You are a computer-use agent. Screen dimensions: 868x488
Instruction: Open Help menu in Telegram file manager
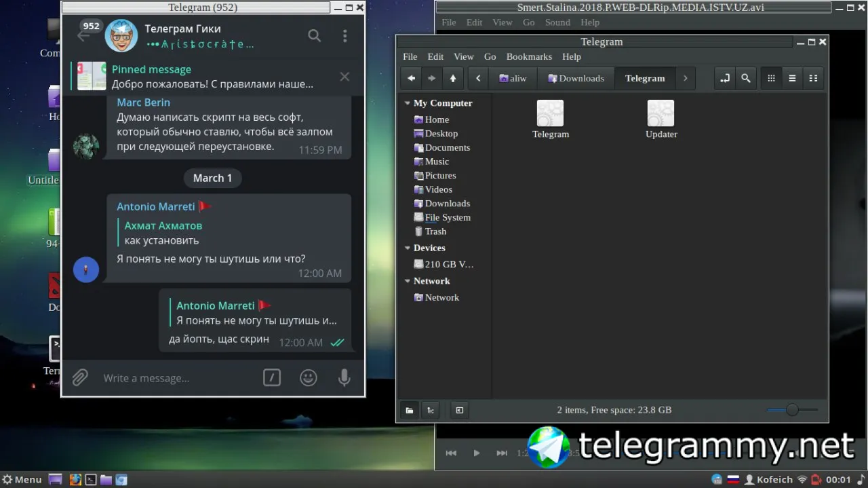[572, 56]
